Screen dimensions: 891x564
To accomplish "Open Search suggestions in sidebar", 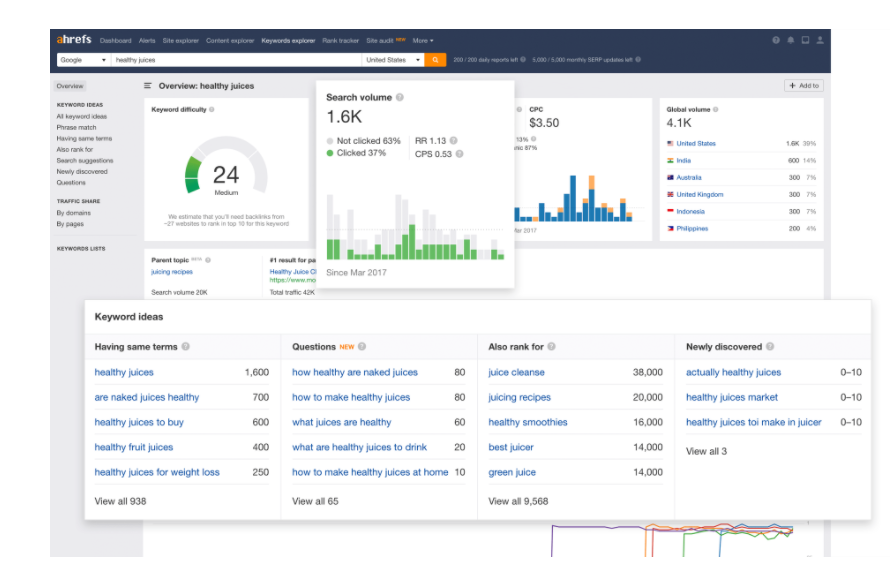I will 85,161.
